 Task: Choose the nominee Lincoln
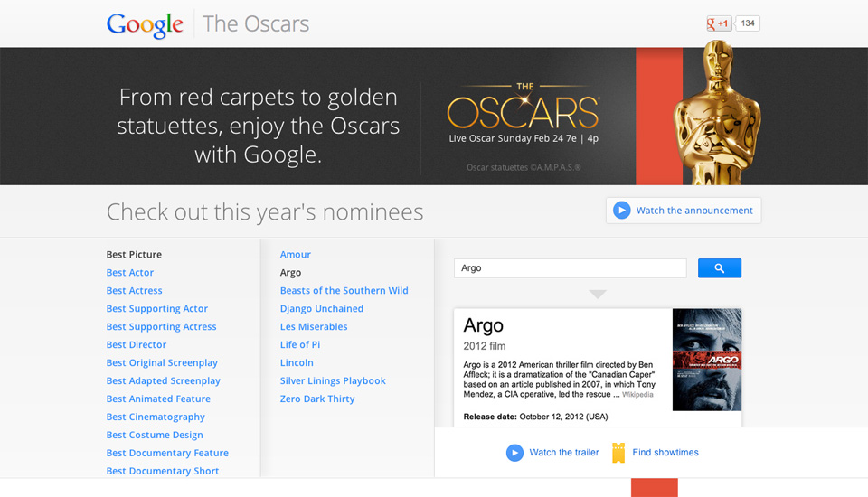point(297,362)
